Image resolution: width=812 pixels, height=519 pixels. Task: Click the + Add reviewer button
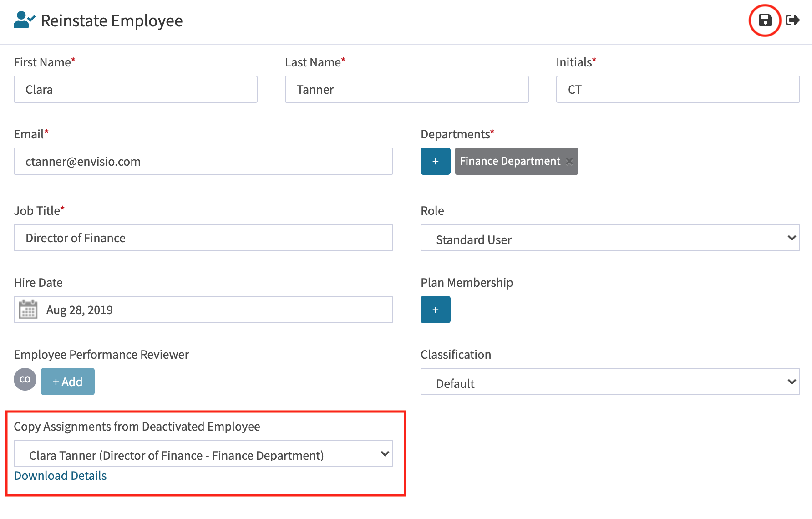[68, 382]
